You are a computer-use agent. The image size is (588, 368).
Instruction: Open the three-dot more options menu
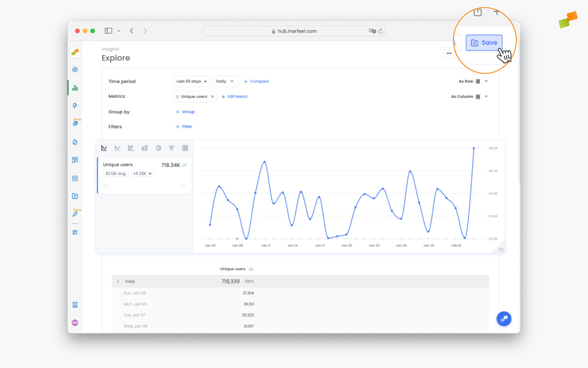(x=449, y=53)
